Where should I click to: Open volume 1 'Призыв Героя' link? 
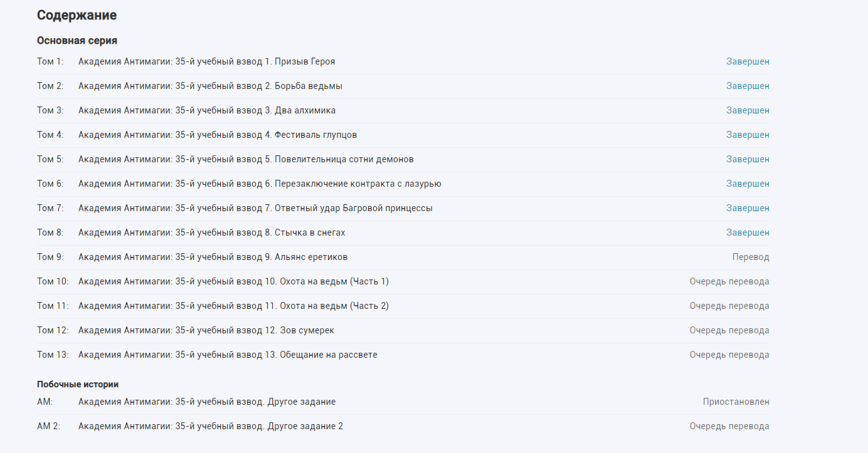tap(206, 61)
